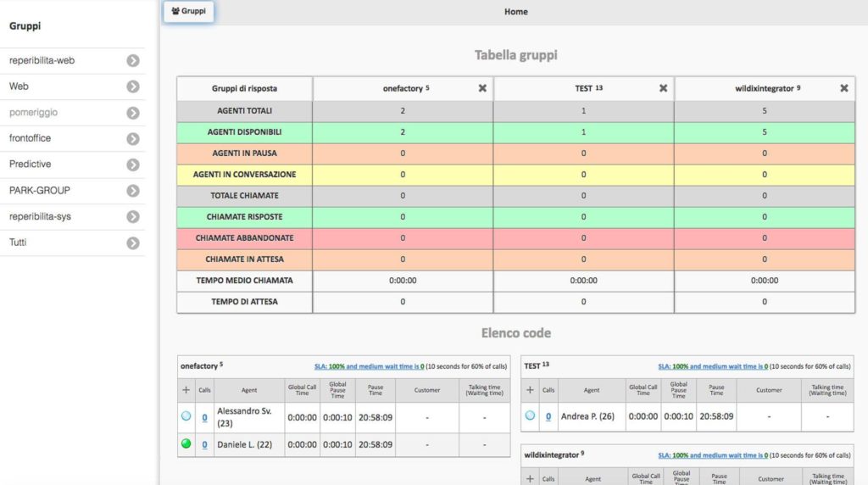Open pomeriggio group via arrow icon
868x485 pixels.
point(133,113)
